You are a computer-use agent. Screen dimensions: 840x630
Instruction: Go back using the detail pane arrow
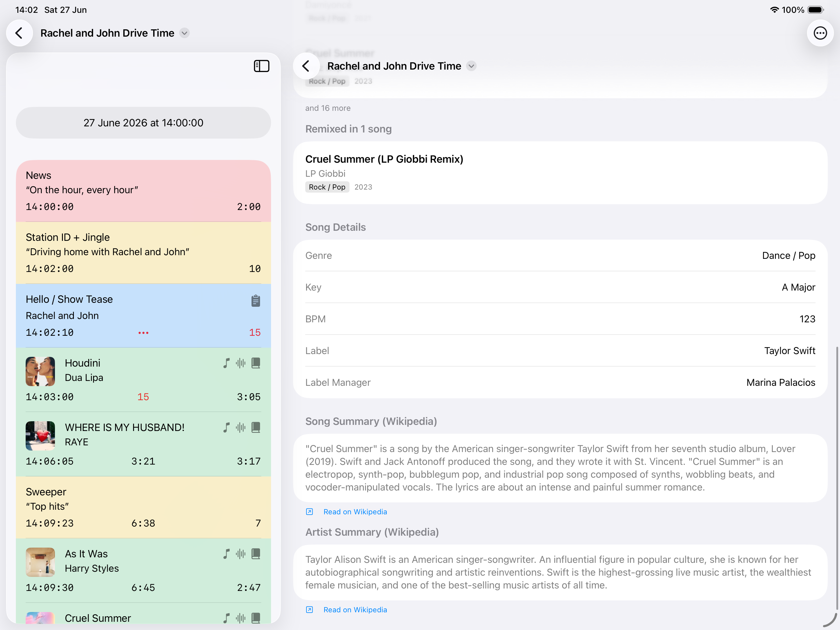coord(306,66)
